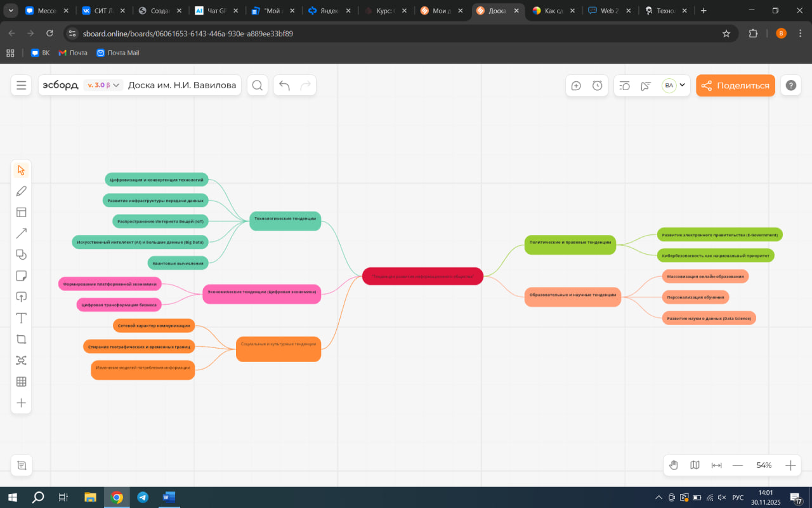
Task: Open the mind map tool
Action: (21, 361)
